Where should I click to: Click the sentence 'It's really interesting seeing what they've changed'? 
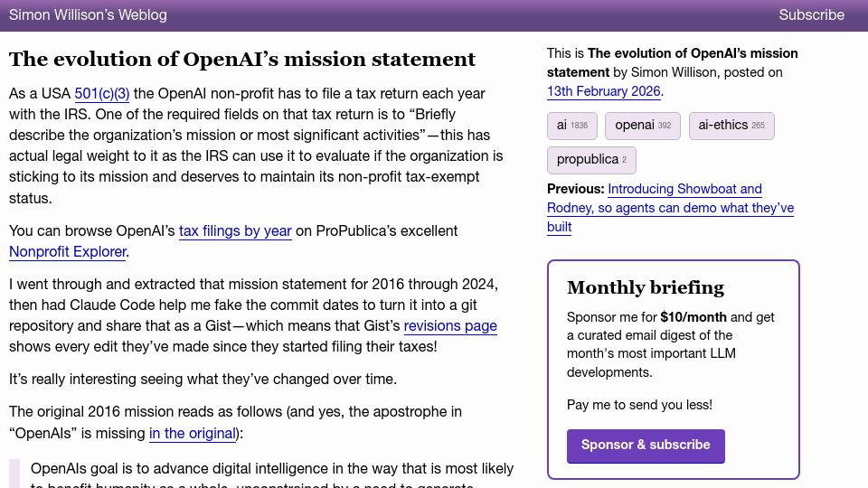tap(203, 379)
